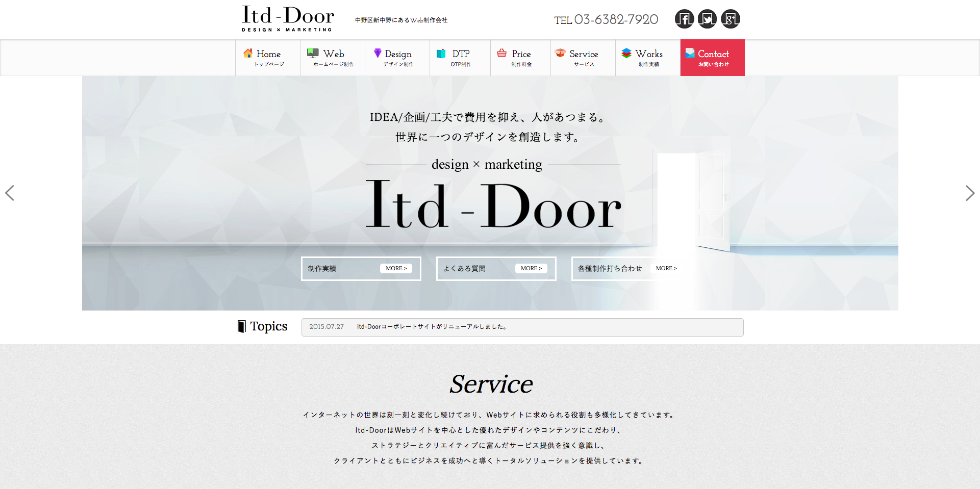Click MORE next to 各種制作打ち合わせ
Screen dimensions: 980x489
pos(666,268)
